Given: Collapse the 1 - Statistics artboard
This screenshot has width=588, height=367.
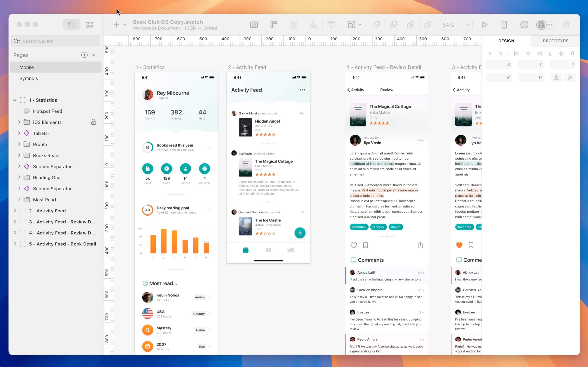Looking at the screenshot, I should pyautogui.click(x=15, y=100).
